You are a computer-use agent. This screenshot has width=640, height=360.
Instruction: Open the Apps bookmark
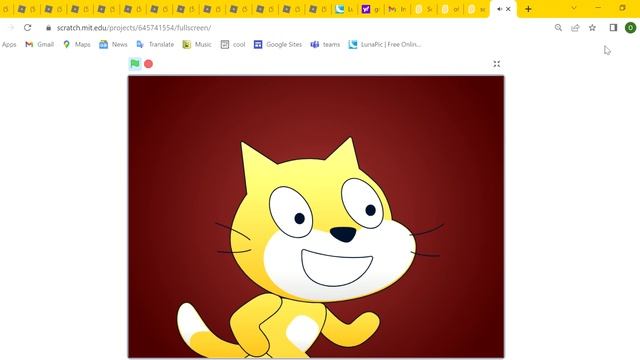coord(9,44)
